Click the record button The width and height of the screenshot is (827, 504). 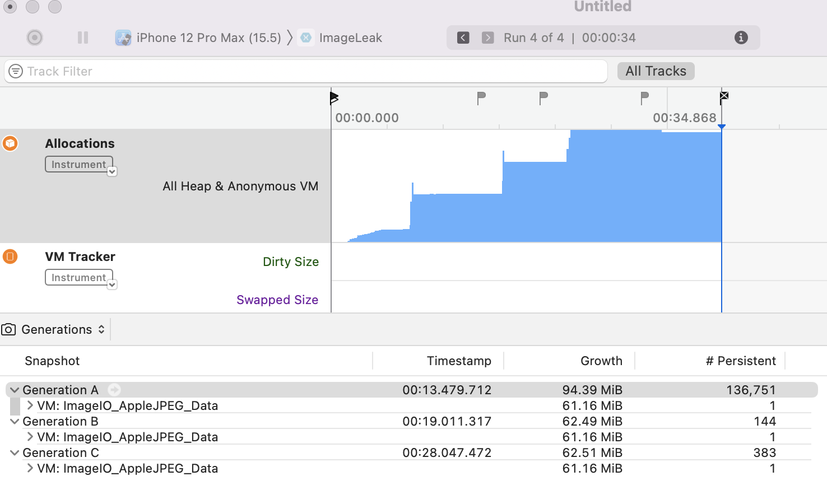pyautogui.click(x=35, y=38)
